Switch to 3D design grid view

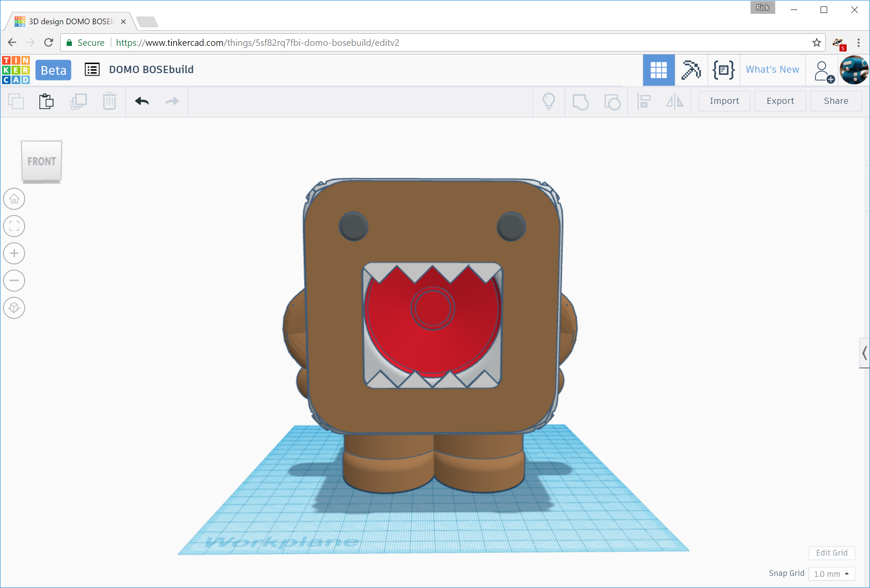659,70
